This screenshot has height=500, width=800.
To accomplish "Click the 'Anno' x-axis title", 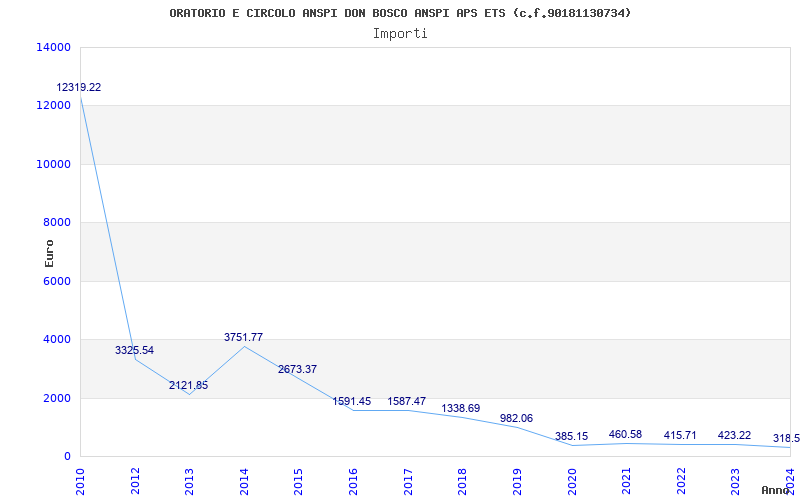I will click(x=775, y=491).
